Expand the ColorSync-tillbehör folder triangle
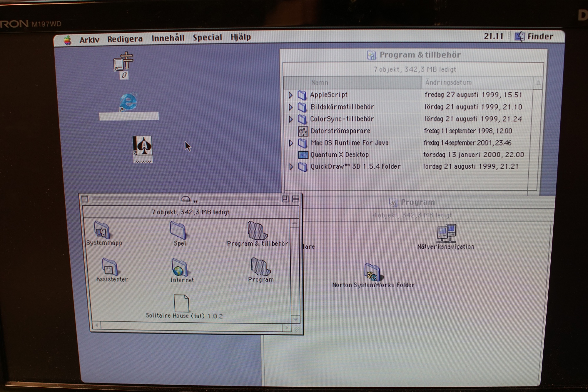The height and width of the screenshot is (392, 588). pos(290,119)
